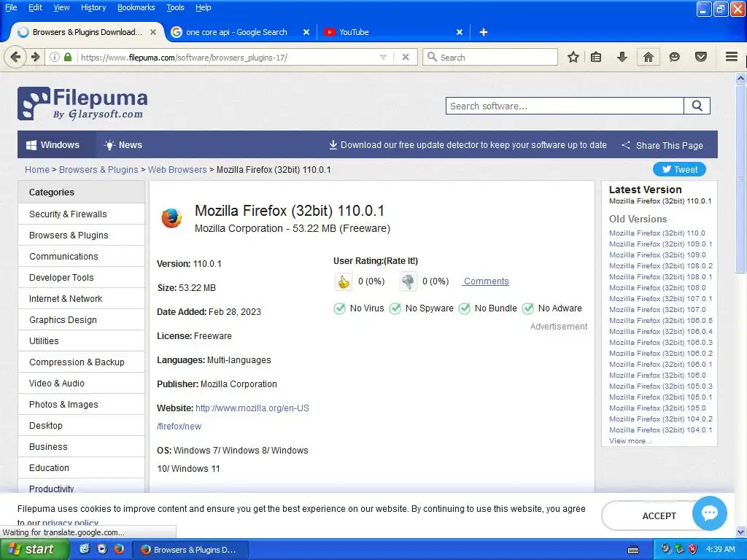747x560 pixels.
Task: Open the Tools menu
Action: [x=175, y=7]
